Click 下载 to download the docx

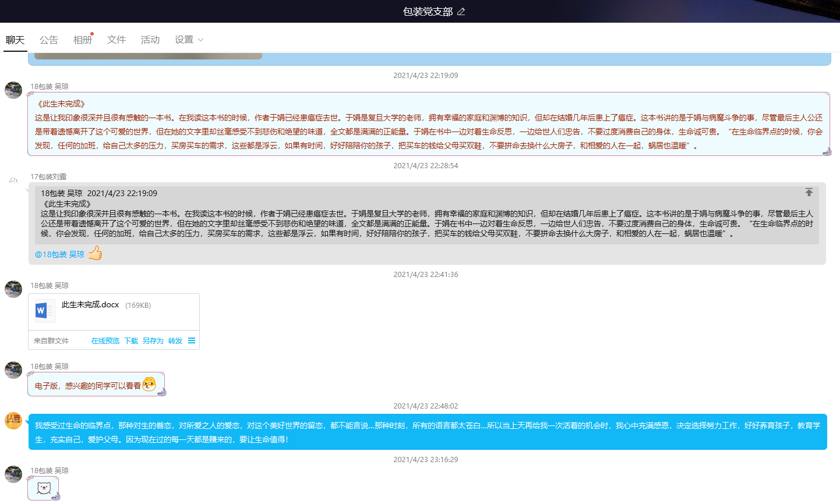point(132,341)
